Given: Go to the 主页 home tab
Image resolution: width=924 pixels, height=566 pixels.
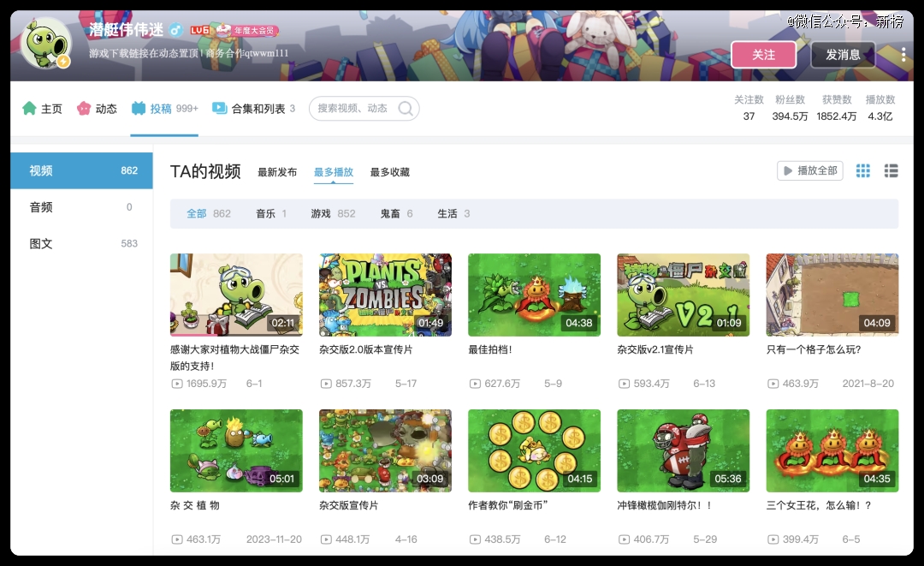Looking at the screenshot, I should click(x=42, y=109).
